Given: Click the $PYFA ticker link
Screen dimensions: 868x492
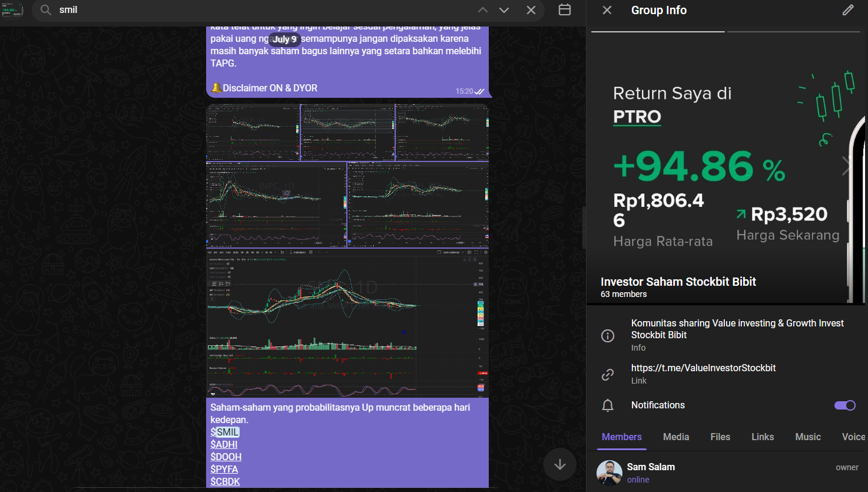Looking at the screenshot, I should (224, 469).
